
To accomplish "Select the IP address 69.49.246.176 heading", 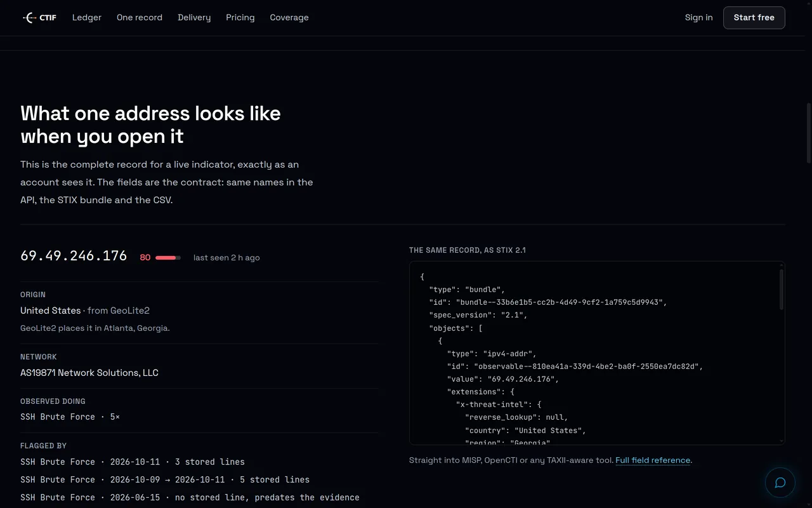I will pyautogui.click(x=74, y=256).
